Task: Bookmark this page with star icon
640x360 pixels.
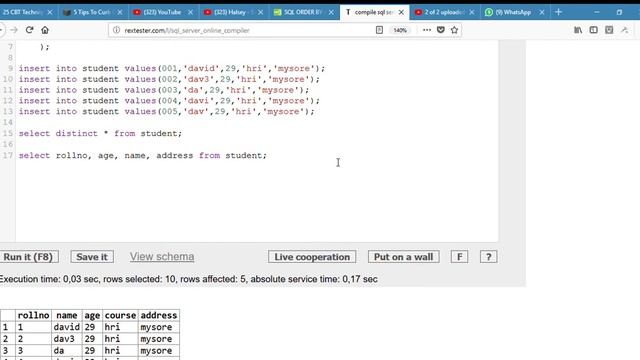Action: (x=454, y=30)
